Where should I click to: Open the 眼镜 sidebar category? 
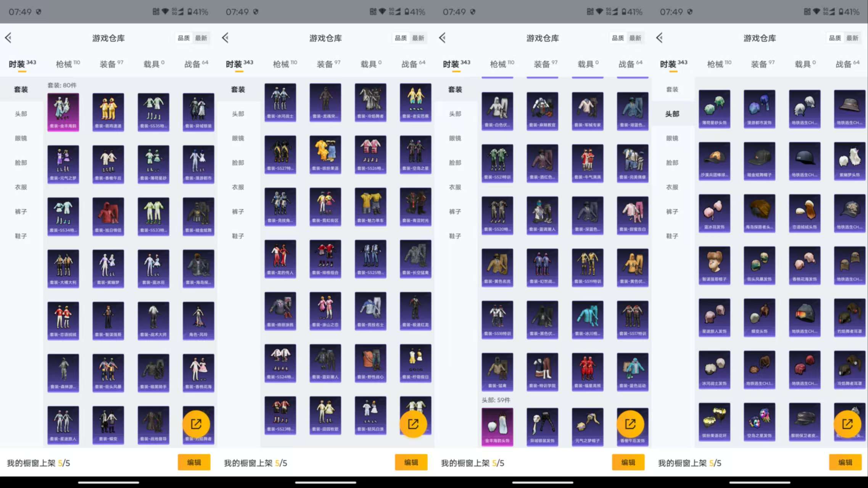click(21, 138)
